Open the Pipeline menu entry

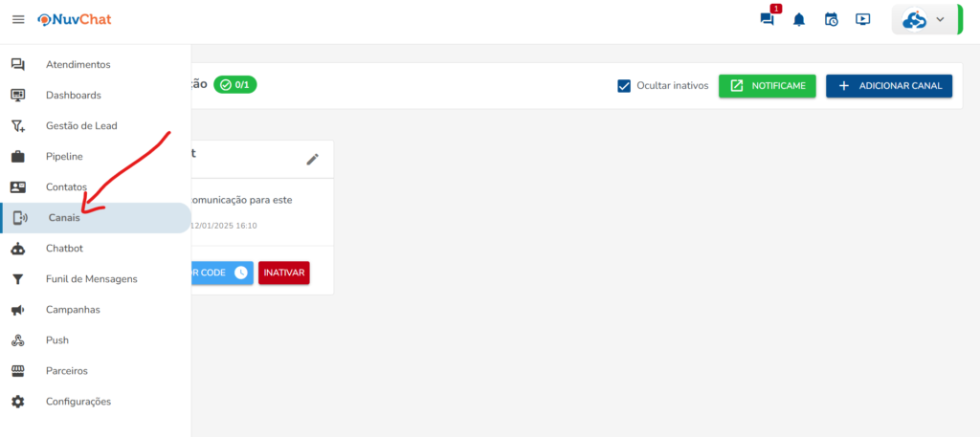pos(64,157)
